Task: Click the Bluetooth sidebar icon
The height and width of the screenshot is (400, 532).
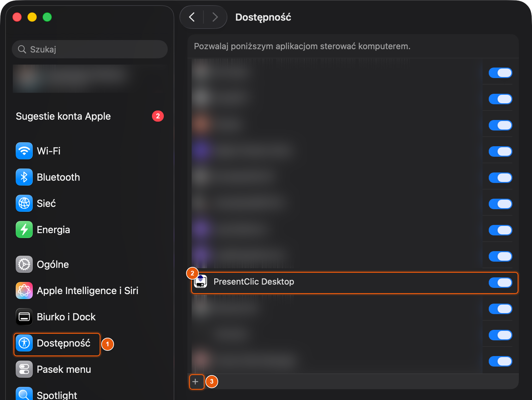Action: [24, 177]
